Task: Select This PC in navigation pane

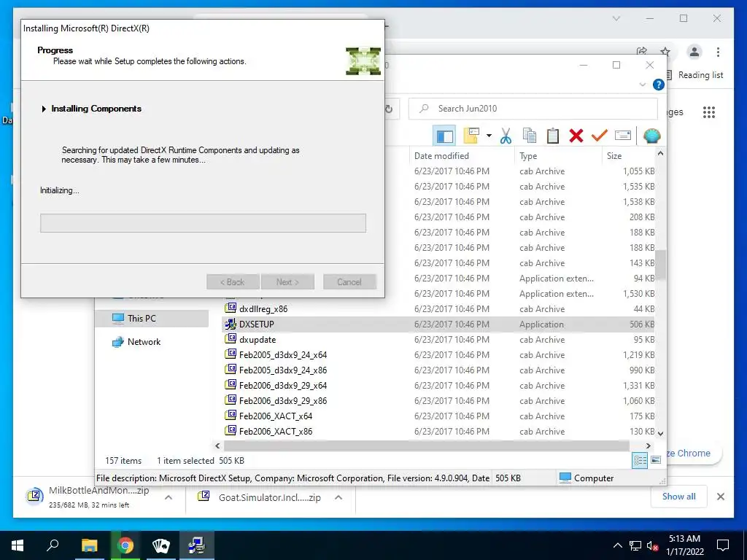Action: tap(152, 318)
